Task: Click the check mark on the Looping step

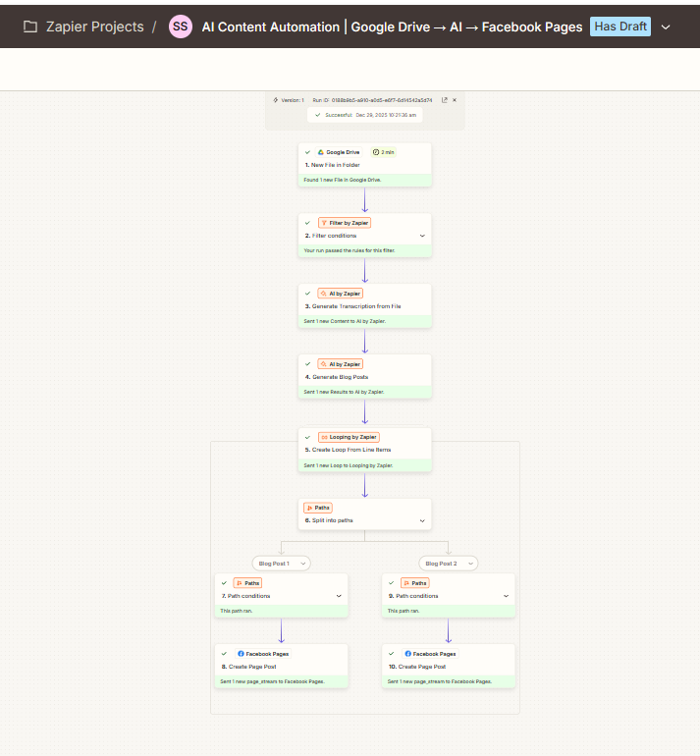Action: tap(307, 437)
